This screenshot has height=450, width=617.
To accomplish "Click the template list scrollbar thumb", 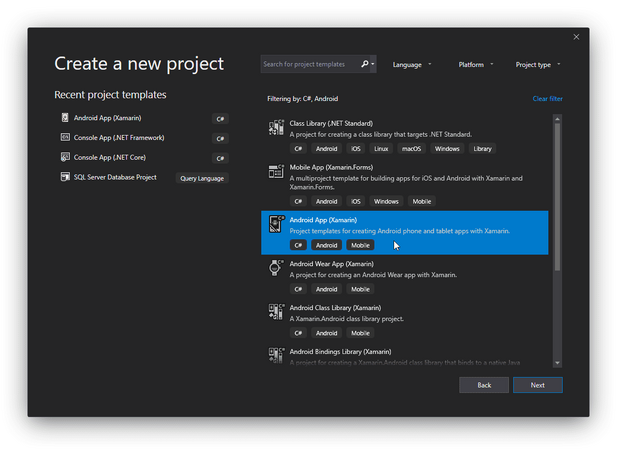I will coord(557,197).
